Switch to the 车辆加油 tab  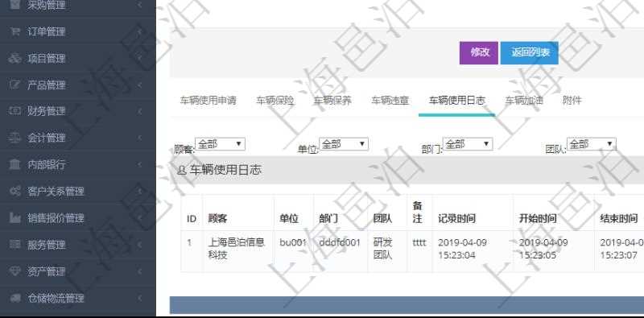pyautogui.click(x=524, y=101)
